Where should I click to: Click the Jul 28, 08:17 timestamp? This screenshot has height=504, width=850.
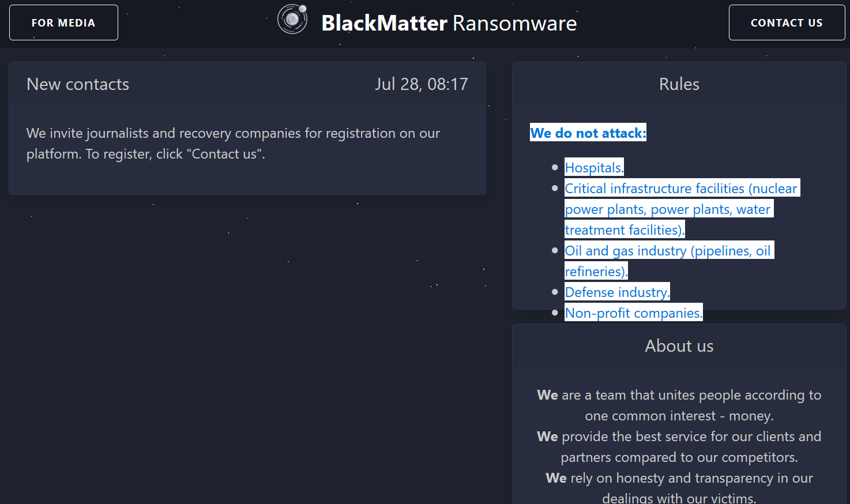tap(421, 84)
